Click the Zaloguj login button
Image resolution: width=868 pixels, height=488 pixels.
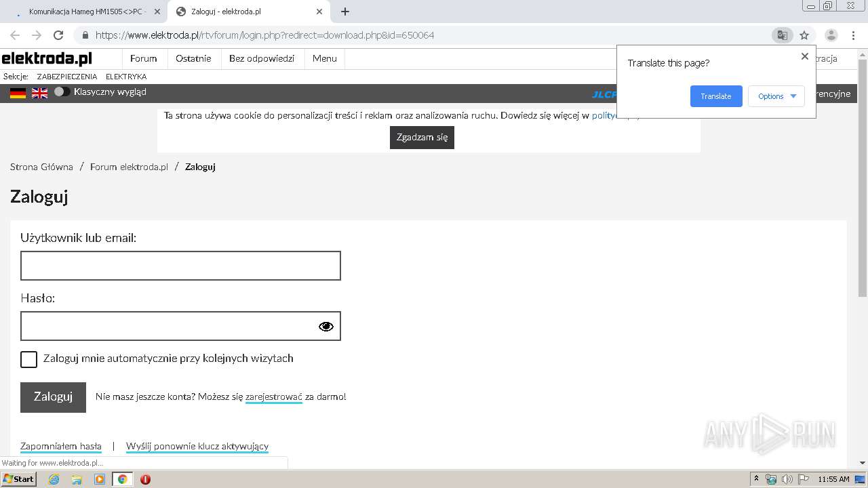[x=53, y=397]
